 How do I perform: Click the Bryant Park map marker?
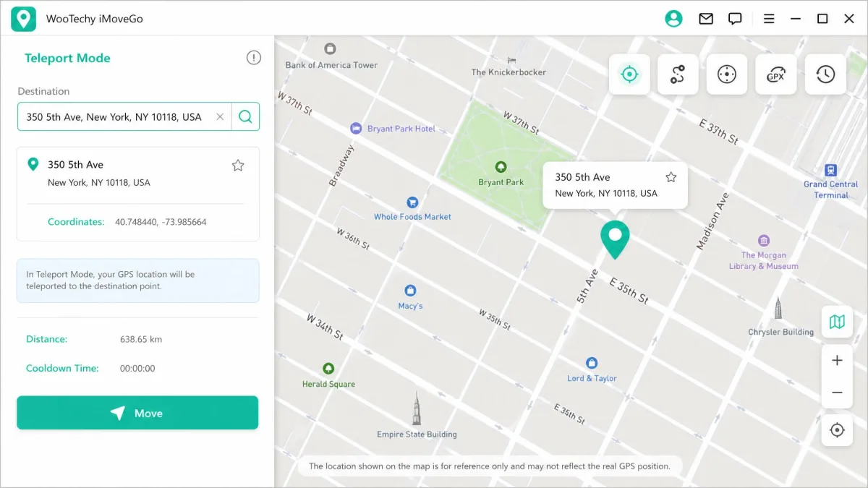(501, 168)
